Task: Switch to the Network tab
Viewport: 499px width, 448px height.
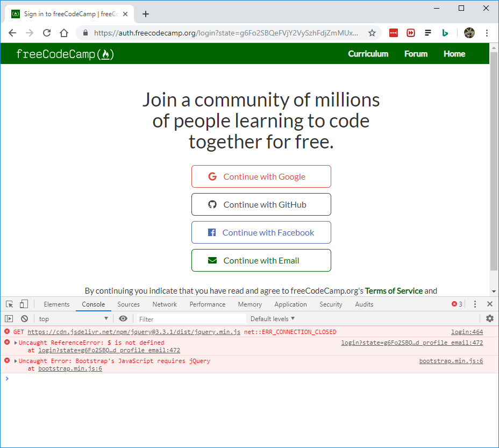Action: (x=164, y=304)
